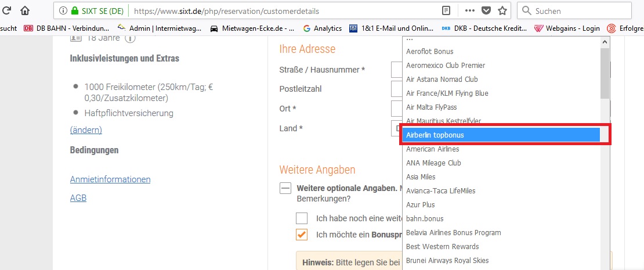Open DB BAHN bookmark
Viewport: 644px width, 270px height.
point(67,28)
